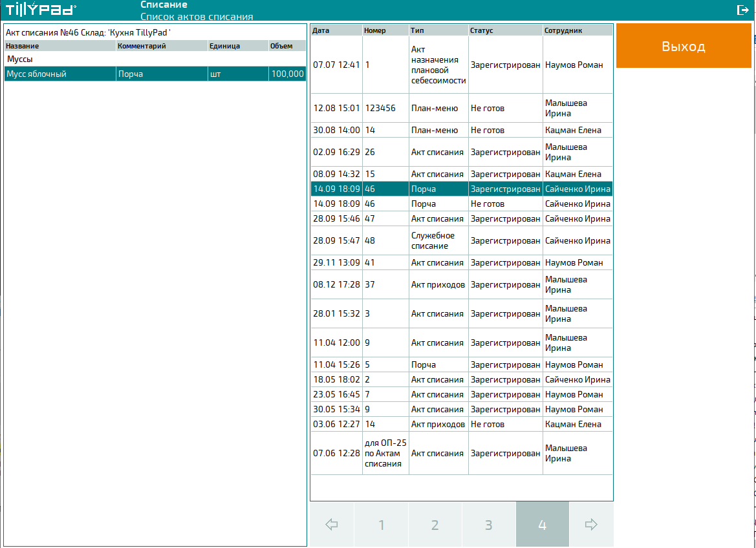Select act number 123456
The image size is (756, 548).
[x=461, y=108]
